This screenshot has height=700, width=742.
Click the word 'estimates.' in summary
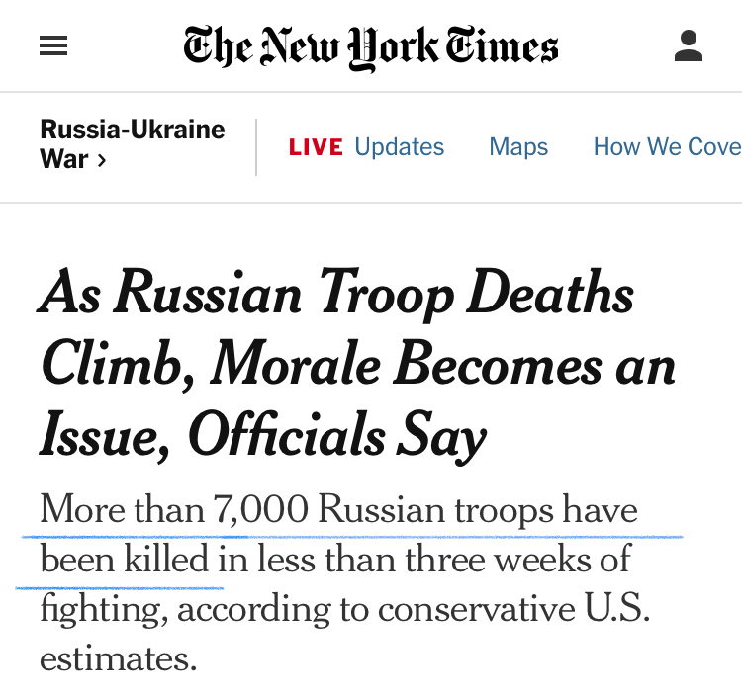point(118,658)
